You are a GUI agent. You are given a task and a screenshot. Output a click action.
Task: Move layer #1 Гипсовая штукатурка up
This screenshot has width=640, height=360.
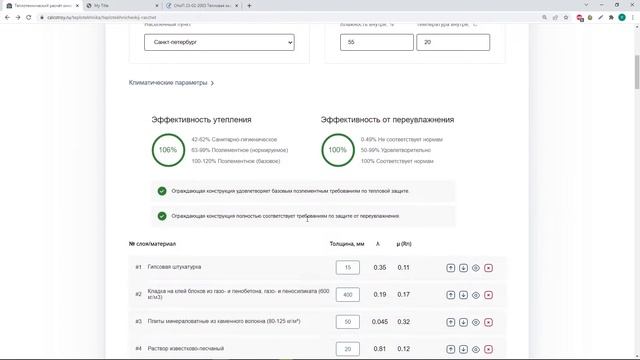451,268
